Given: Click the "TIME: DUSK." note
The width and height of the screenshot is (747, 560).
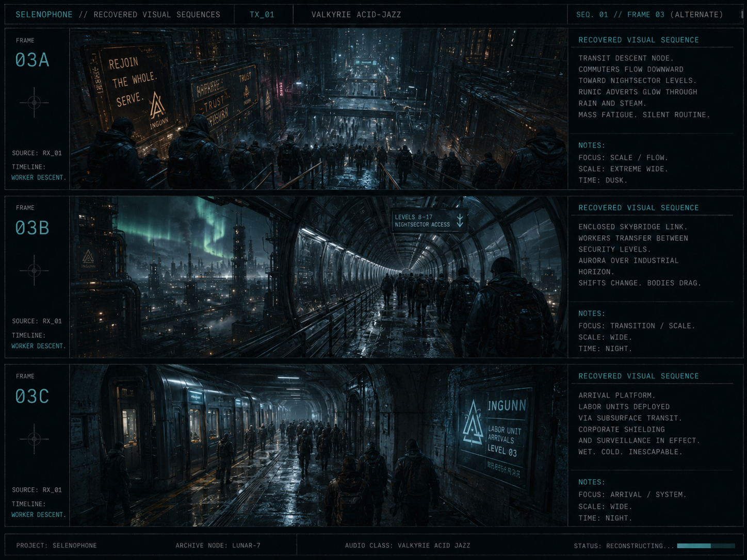Looking at the screenshot, I should (603, 180).
